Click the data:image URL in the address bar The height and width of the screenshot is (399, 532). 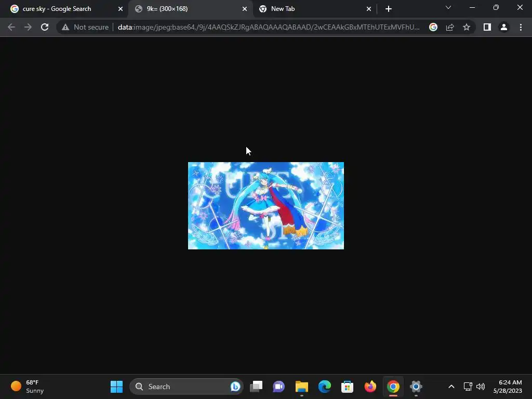tap(269, 27)
